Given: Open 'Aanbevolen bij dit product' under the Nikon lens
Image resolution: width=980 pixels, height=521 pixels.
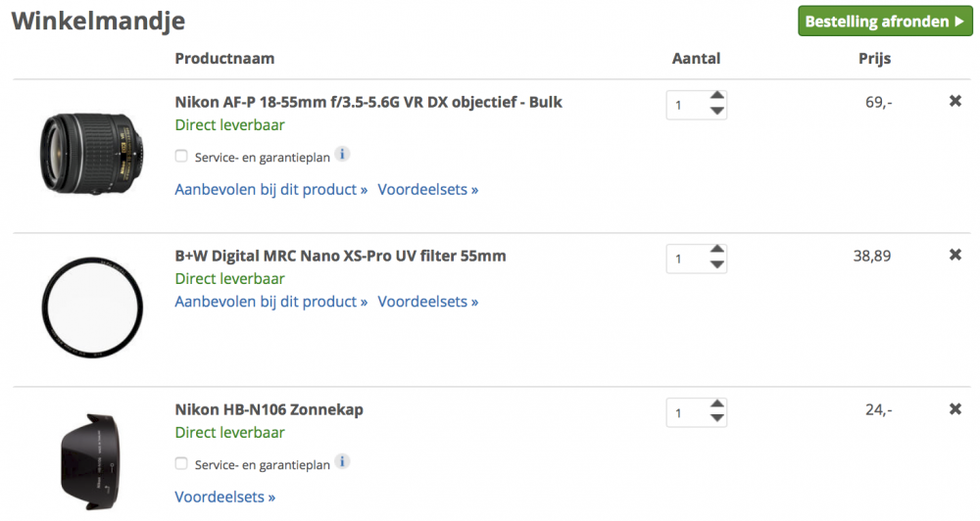Looking at the screenshot, I should (x=271, y=189).
